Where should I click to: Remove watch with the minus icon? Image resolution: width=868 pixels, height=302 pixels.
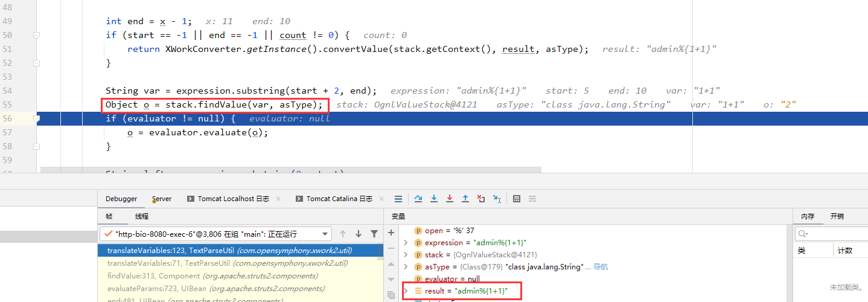coord(391,248)
